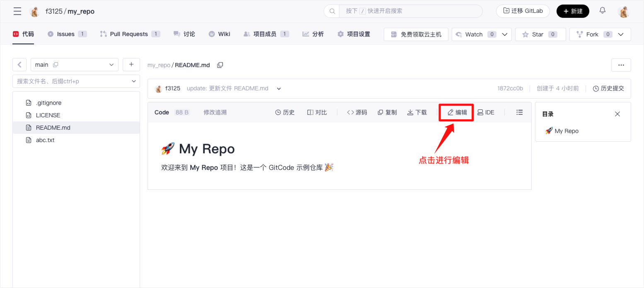Viewport: 644px width, 288px height.
Task: Open the hamburger menu icon
Action: pyautogui.click(x=17, y=11)
